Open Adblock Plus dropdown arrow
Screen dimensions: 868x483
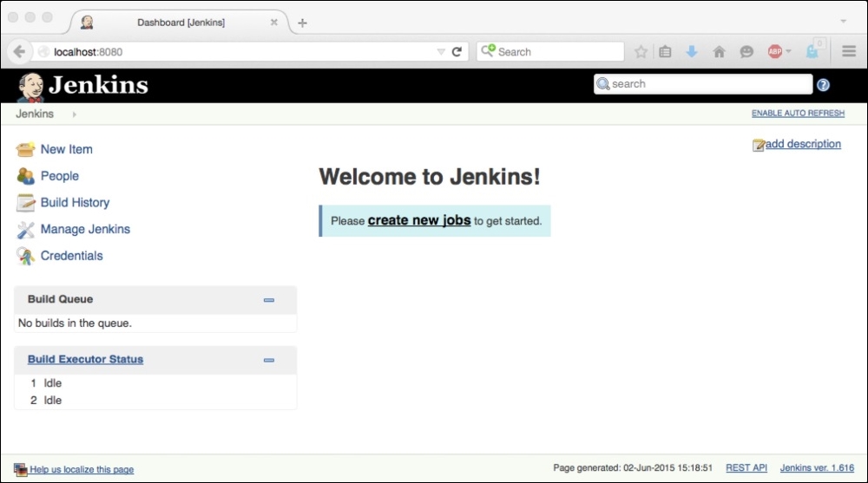tap(788, 51)
